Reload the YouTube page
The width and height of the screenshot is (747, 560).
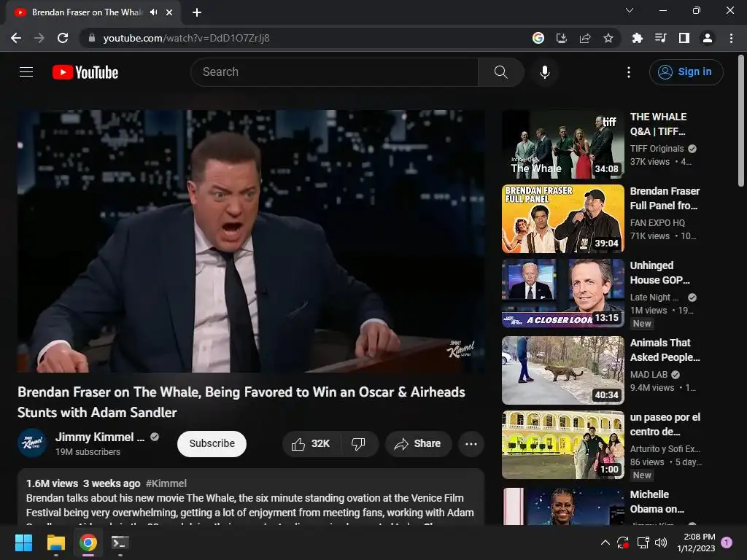(63, 38)
